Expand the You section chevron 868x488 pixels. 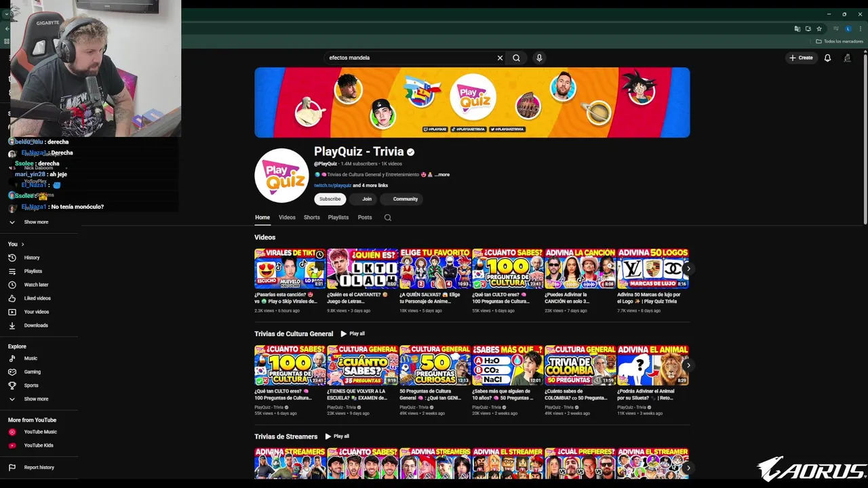coord(22,244)
